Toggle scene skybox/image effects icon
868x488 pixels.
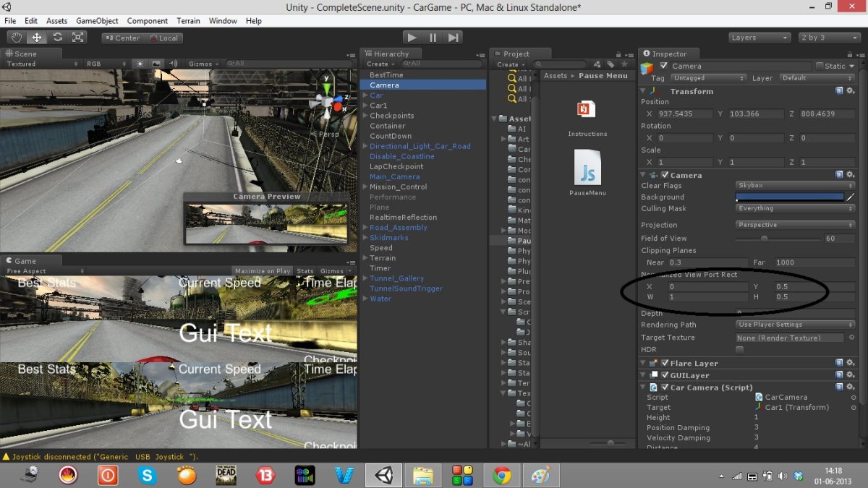(x=156, y=64)
